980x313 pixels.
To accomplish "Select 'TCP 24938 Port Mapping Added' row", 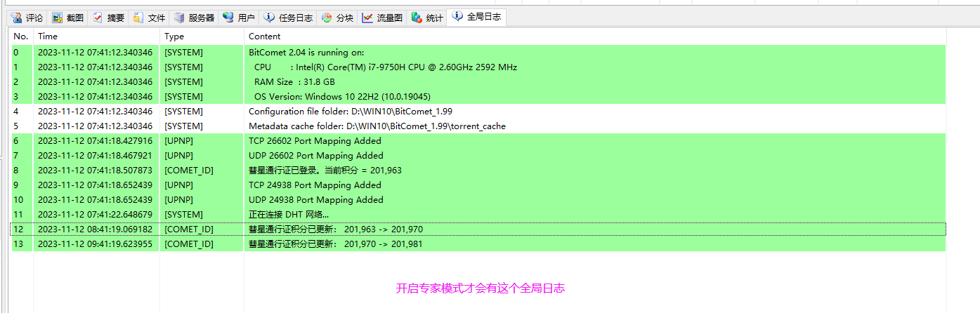I will 478,185.
